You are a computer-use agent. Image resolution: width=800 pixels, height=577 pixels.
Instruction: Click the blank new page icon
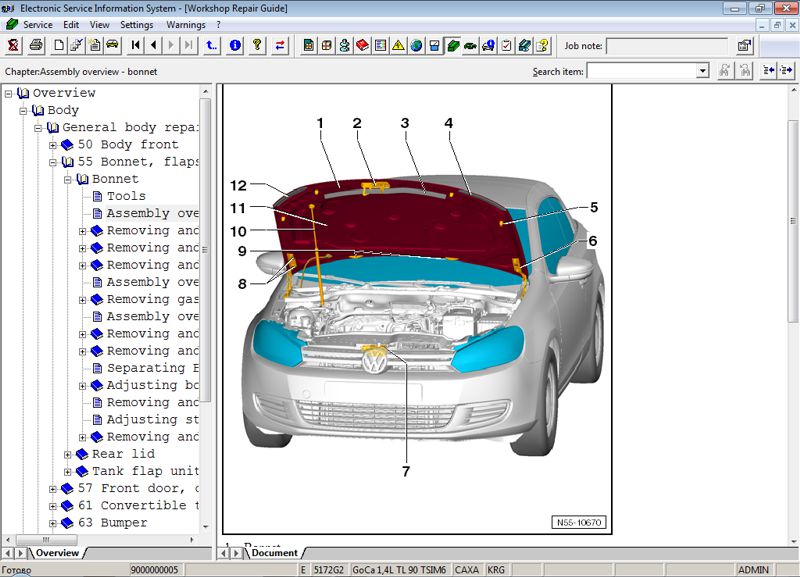(x=59, y=45)
